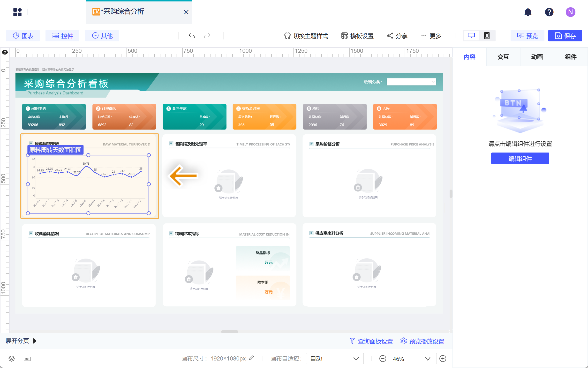Open the help question mark icon
The width and height of the screenshot is (588, 368).
click(x=549, y=12)
